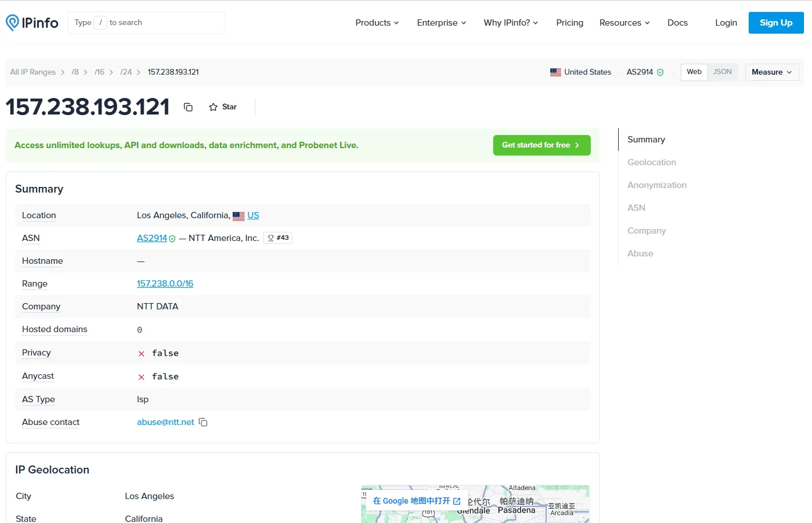Click the Login link

pos(726,23)
